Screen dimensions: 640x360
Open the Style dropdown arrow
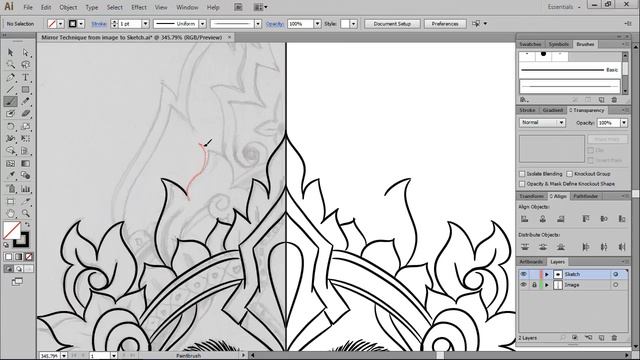[x=353, y=24]
